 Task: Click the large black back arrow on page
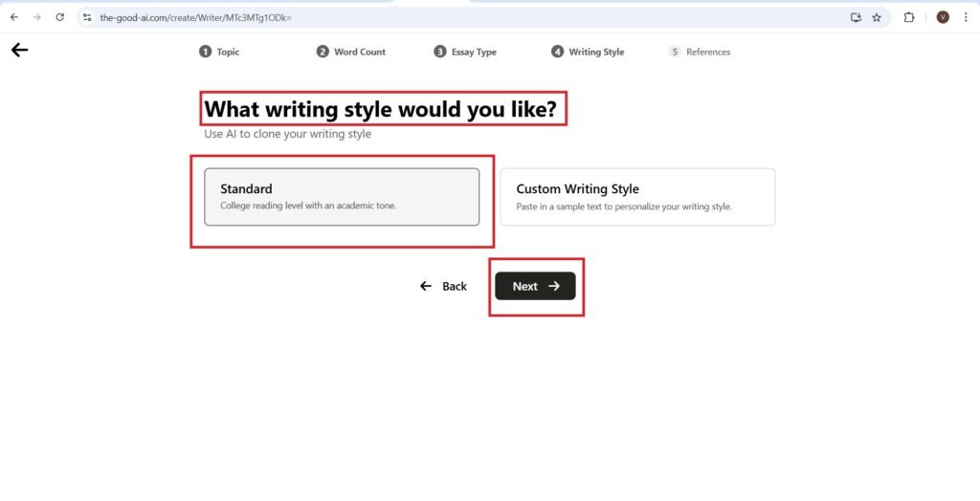[x=19, y=51]
